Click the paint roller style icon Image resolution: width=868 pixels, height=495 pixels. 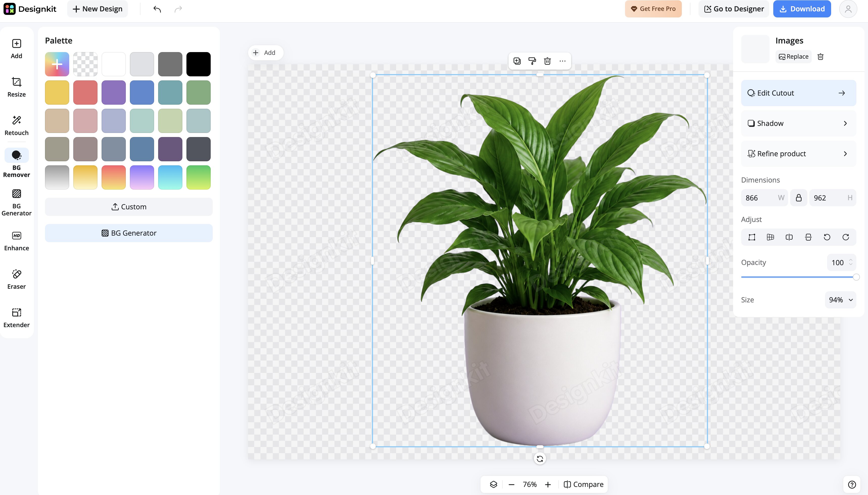[532, 61]
